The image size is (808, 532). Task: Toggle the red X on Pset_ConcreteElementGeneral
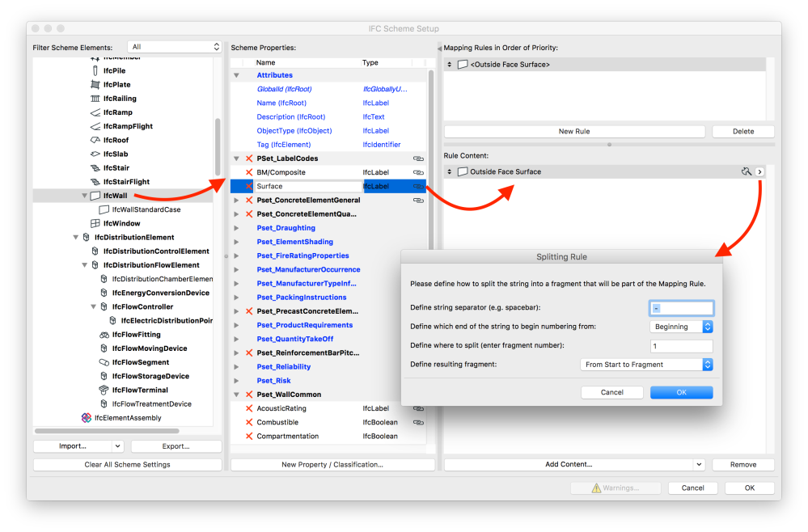249,201
